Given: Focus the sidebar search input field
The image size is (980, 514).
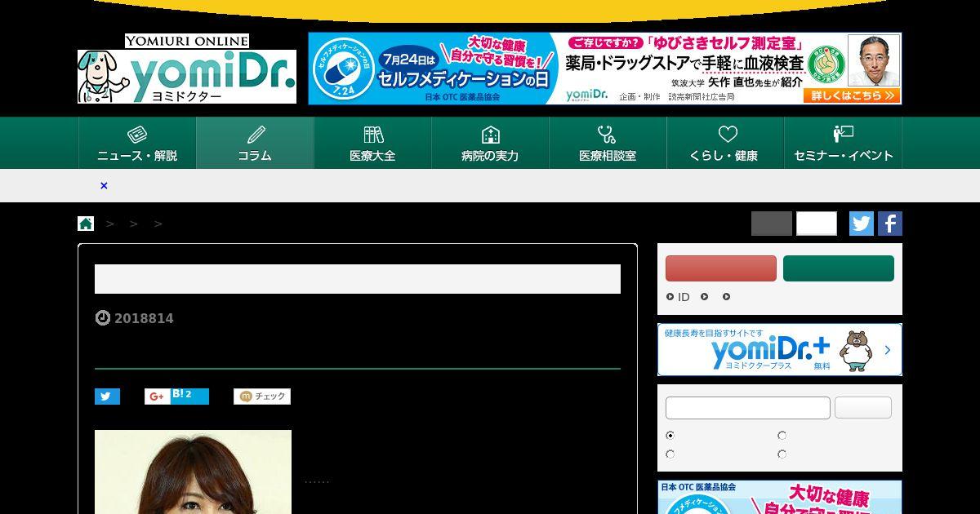Looking at the screenshot, I should pos(748,408).
